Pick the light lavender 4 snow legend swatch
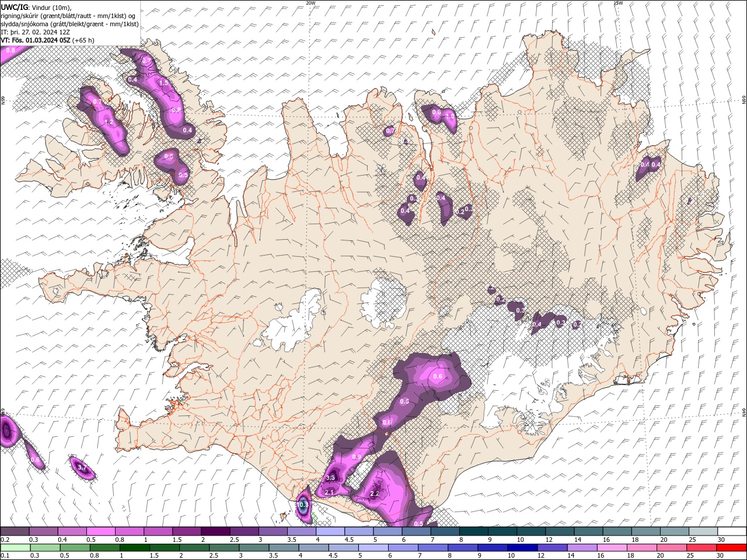This screenshot has width=747, height=560. pos(330,531)
